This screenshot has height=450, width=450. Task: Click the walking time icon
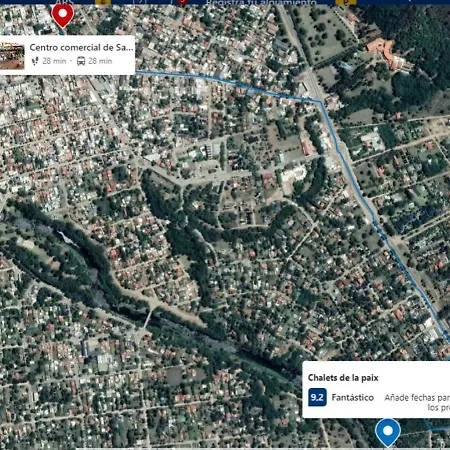pyautogui.click(x=35, y=61)
